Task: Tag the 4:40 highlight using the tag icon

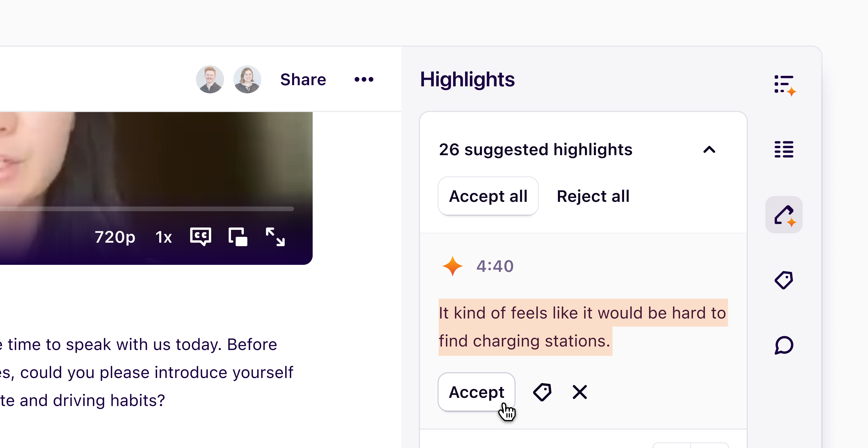Action: (542, 392)
